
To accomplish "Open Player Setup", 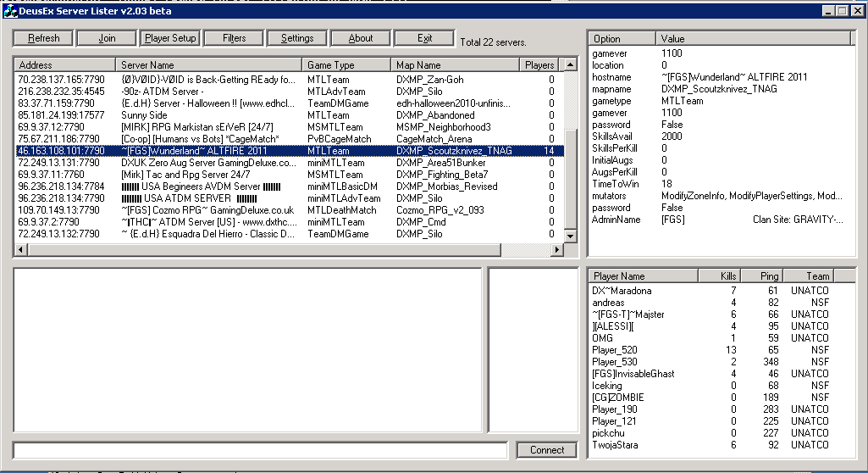I will (170, 38).
